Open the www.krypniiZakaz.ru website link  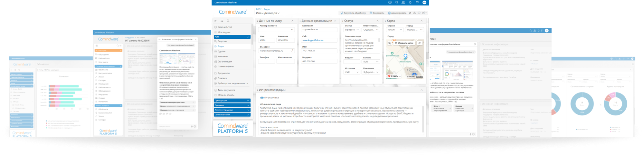[x=313, y=40]
